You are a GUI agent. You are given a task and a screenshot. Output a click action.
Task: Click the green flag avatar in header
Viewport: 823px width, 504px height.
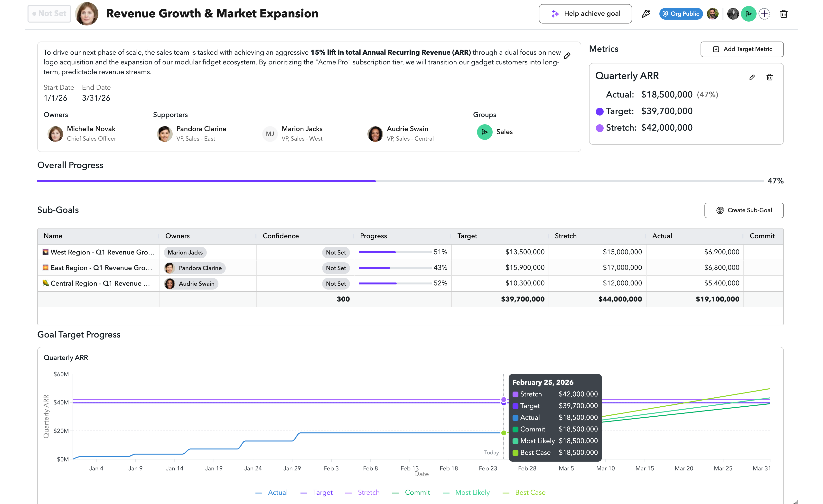(748, 14)
